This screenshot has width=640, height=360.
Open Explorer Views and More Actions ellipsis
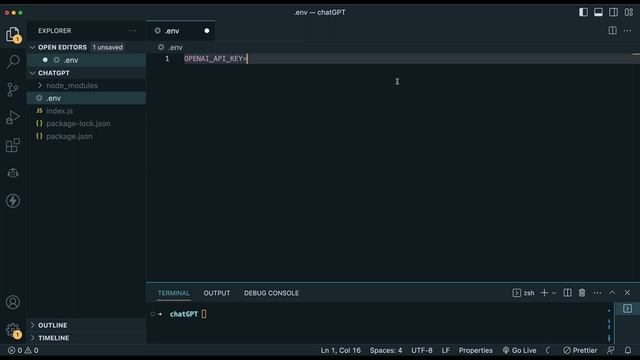(x=132, y=31)
